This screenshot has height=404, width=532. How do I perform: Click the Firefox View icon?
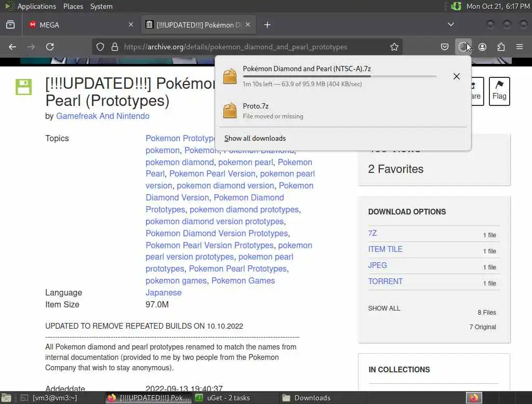coord(10,25)
